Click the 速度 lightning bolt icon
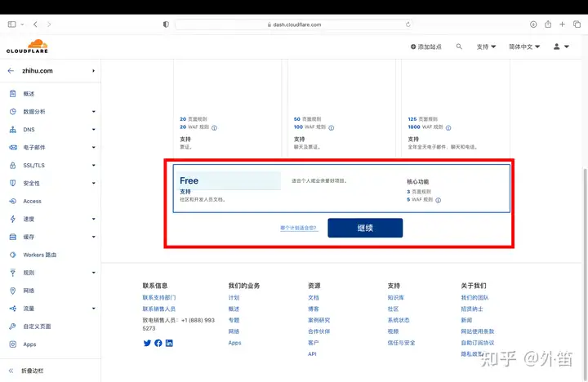The image size is (588, 382). pos(13,219)
